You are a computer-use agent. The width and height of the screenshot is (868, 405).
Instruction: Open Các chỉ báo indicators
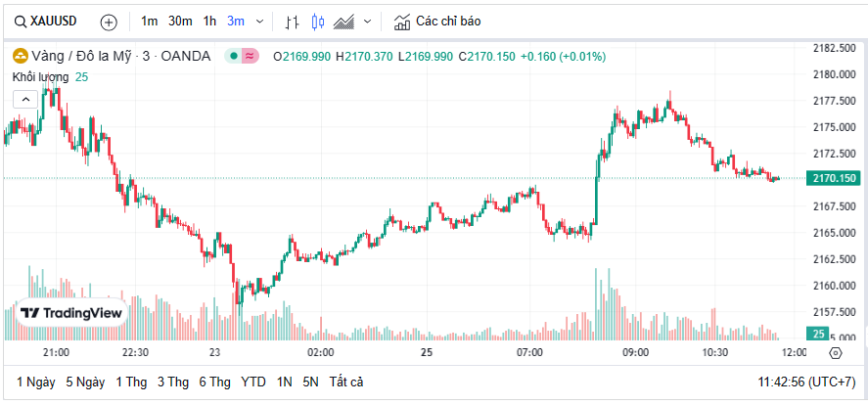(x=437, y=21)
